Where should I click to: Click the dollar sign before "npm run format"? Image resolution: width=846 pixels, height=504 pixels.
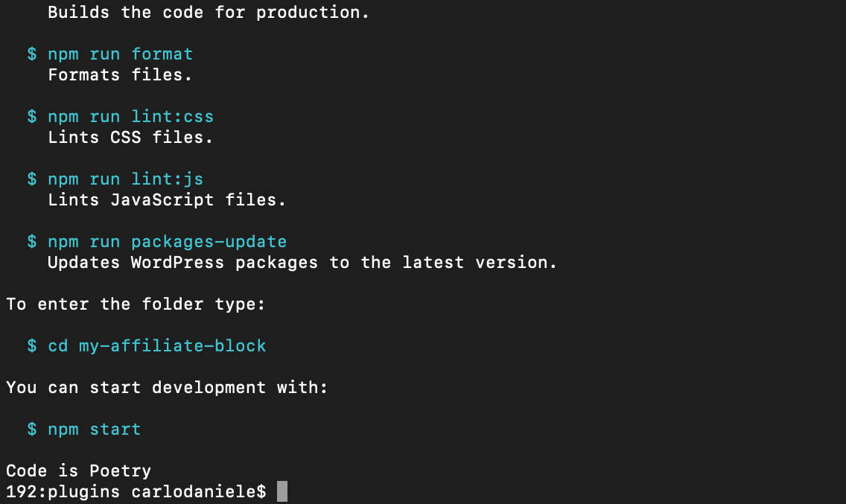click(32, 54)
